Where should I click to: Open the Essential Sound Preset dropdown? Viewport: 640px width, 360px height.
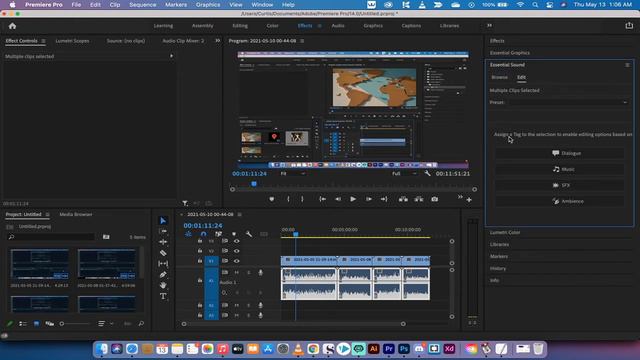coord(567,102)
